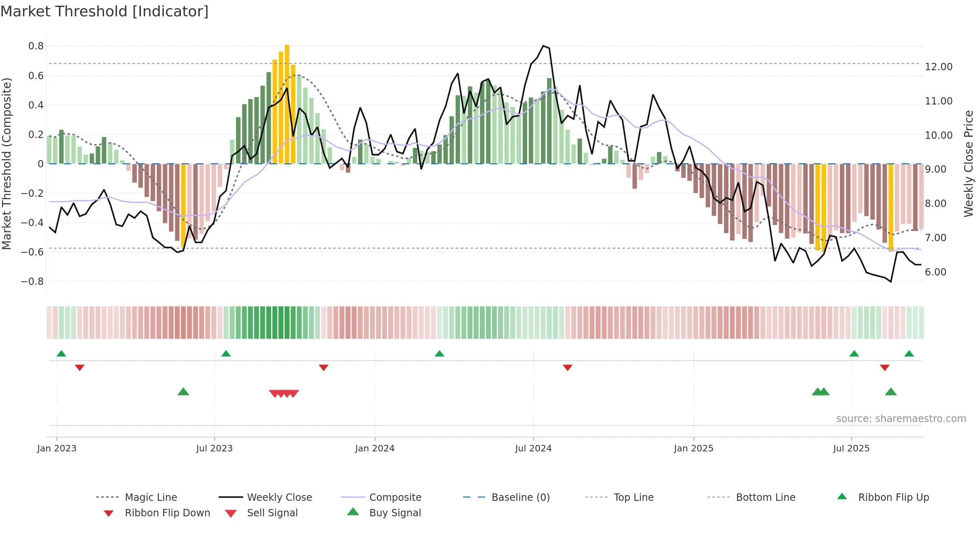
Task: Click the first sell signal marker in September 2023
Action: [274, 393]
